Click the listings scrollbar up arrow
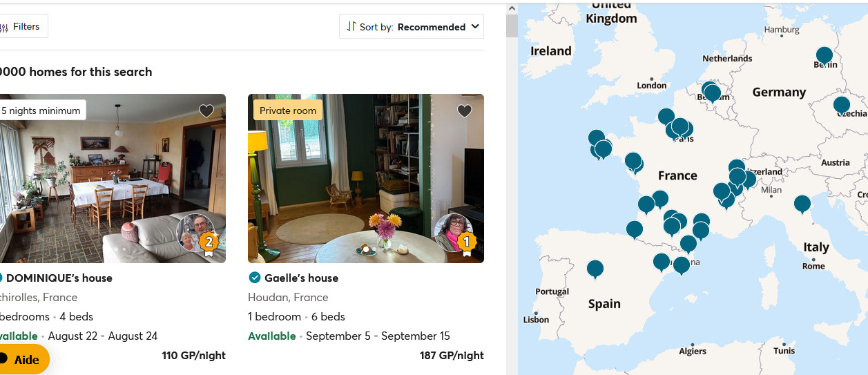 (512, 9)
